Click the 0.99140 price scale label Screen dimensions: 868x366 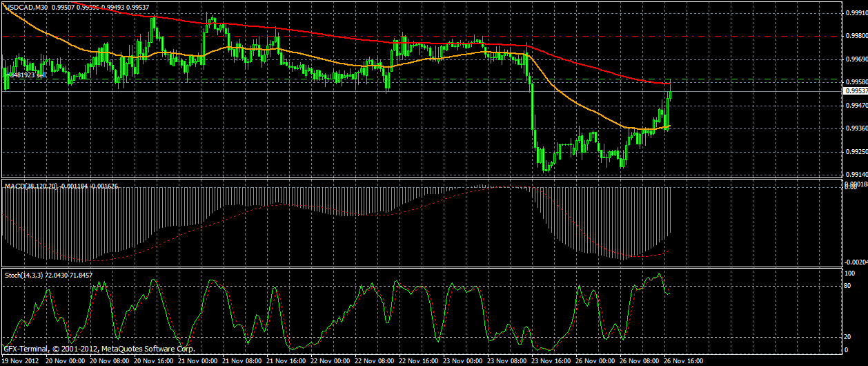[x=854, y=174]
